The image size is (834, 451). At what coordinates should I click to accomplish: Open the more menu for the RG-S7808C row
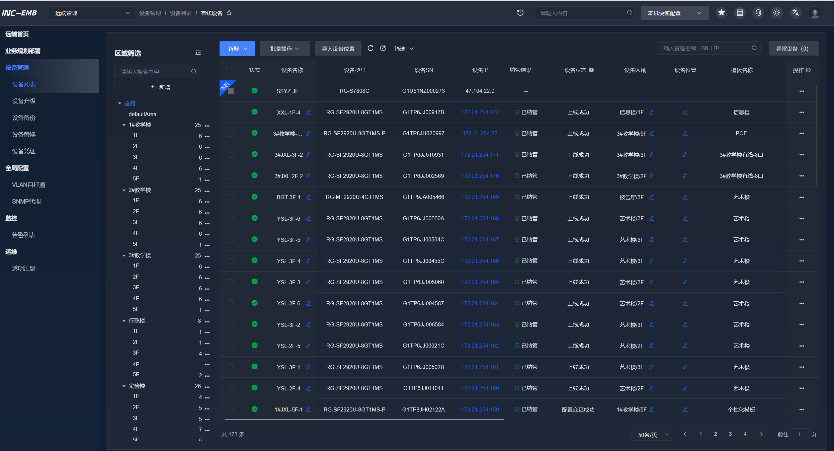(802, 91)
